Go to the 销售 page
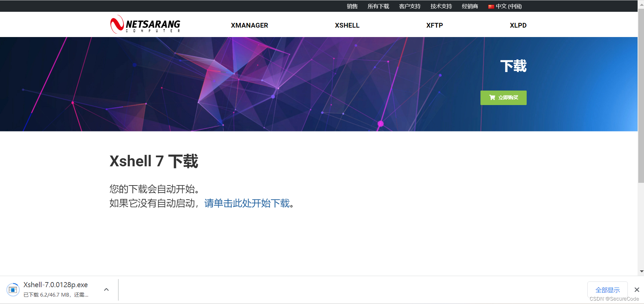 352,6
